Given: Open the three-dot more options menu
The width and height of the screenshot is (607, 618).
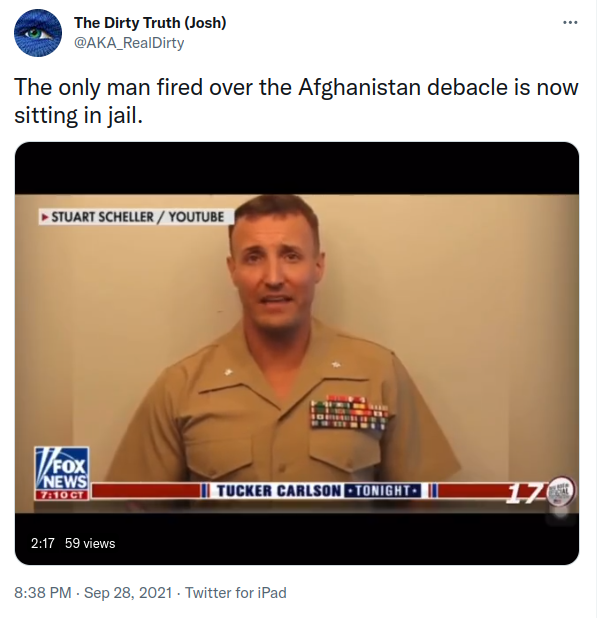Looking at the screenshot, I should (x=570, y=23).
